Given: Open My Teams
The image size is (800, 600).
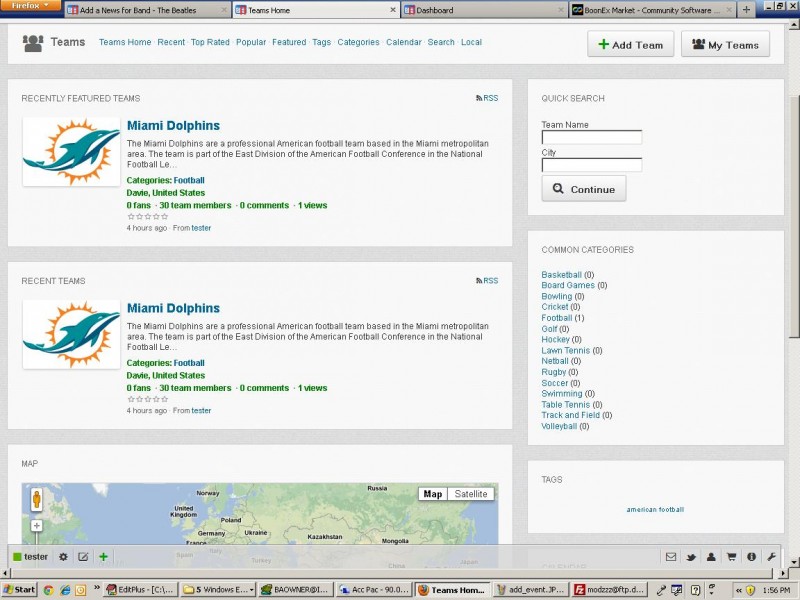Looking at the screenshot, I should [x=726, y=44].
